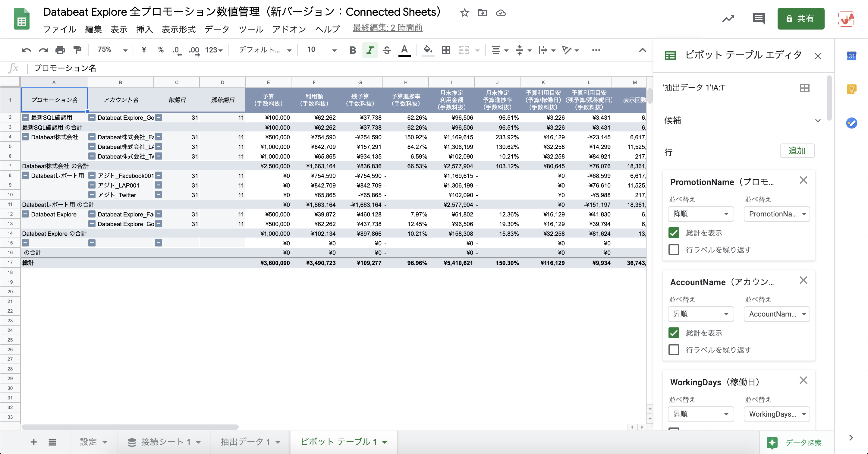Viewport: 868px width, 454px height.
Task: Click the green 共有 share button
Action: point(800,18)
